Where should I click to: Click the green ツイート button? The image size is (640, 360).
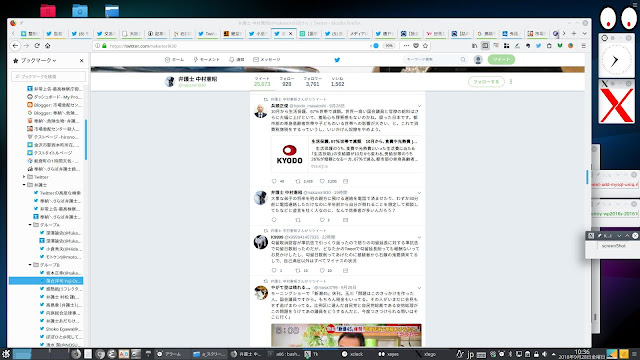pyautogui.click(x=501, y=60)
